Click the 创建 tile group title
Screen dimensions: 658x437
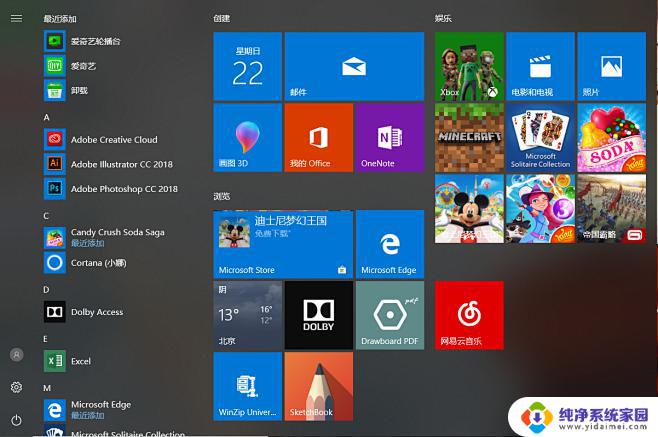tap(222, 18)
